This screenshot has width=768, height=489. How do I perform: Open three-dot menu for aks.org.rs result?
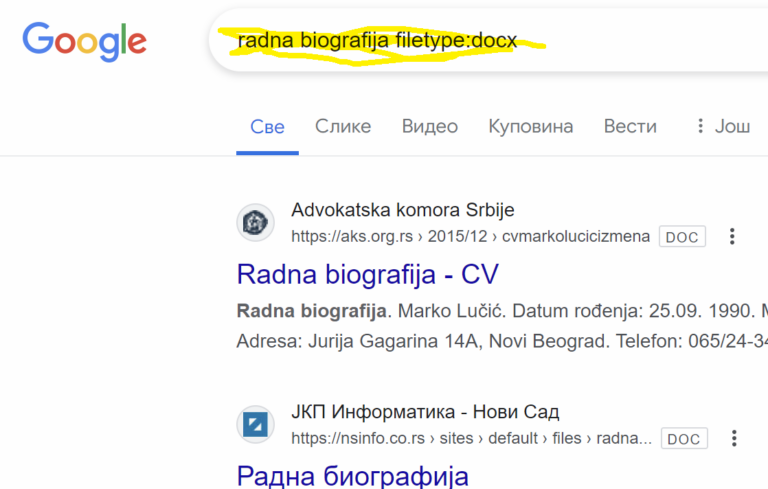click(x=732, y=236)
